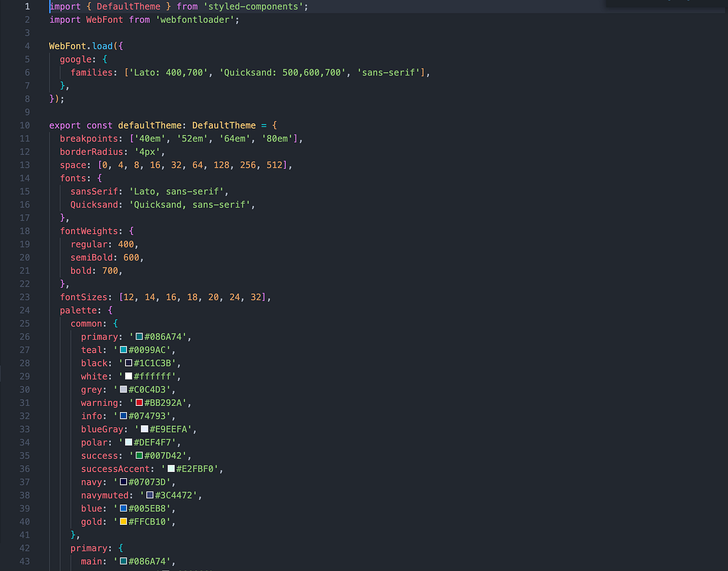Screen dimensions: 728x571
Task: Click value 512 in space array
Action: pos(275,165)
